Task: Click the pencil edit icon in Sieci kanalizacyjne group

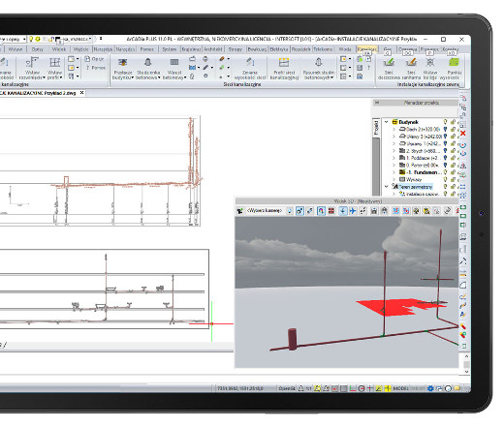Action: (205, 68)
